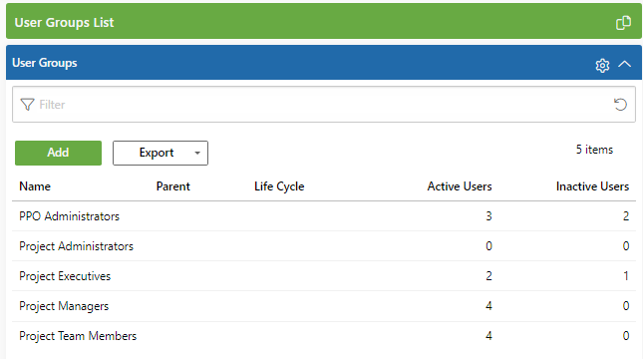Sort by the Inactive Users column header
This screenshot has width=644, height=359.
point(592,186)
